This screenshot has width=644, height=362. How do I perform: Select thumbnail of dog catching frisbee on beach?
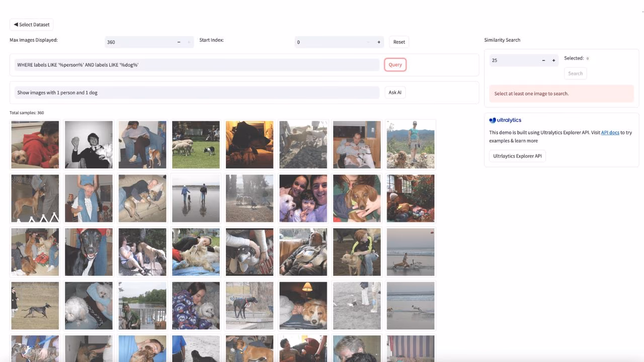[411, 252]
